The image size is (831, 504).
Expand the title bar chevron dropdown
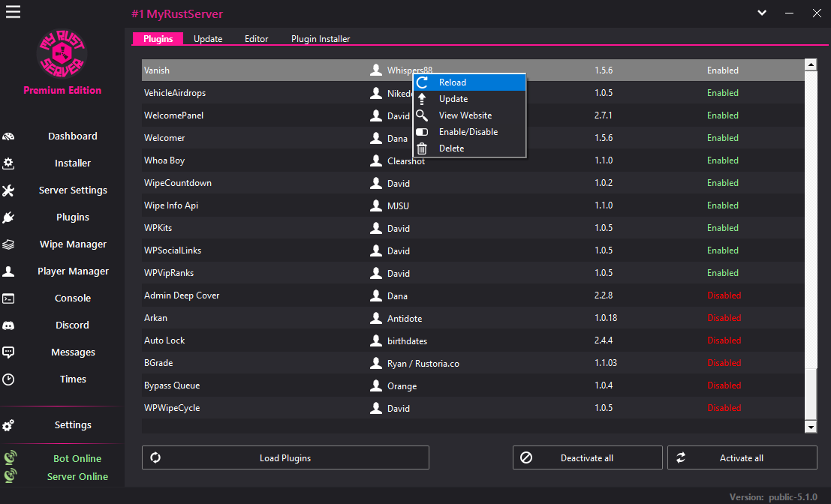[762, 13]
